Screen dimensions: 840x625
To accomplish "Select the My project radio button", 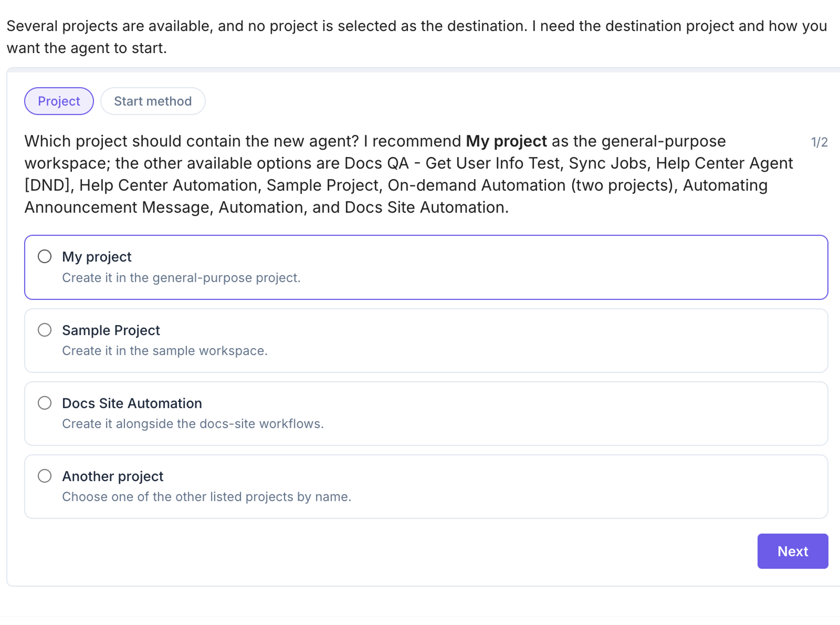I will click(x=45, y=256).
